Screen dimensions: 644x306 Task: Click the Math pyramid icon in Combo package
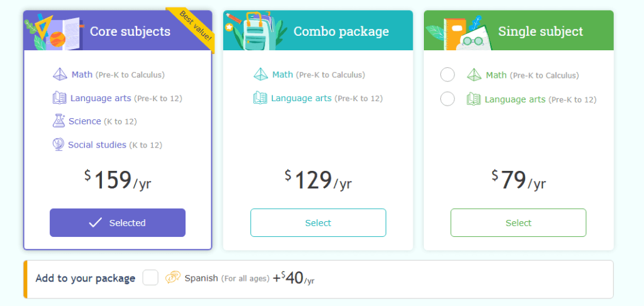[260, 75]
